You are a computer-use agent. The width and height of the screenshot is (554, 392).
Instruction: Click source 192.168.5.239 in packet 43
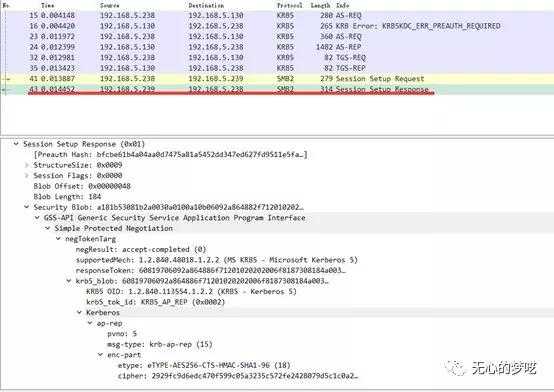(127, 89)
